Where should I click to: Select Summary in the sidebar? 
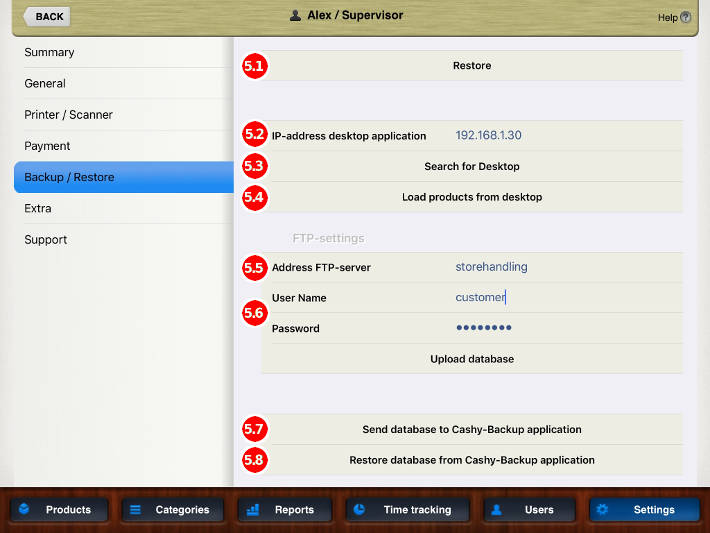(50, 52)
